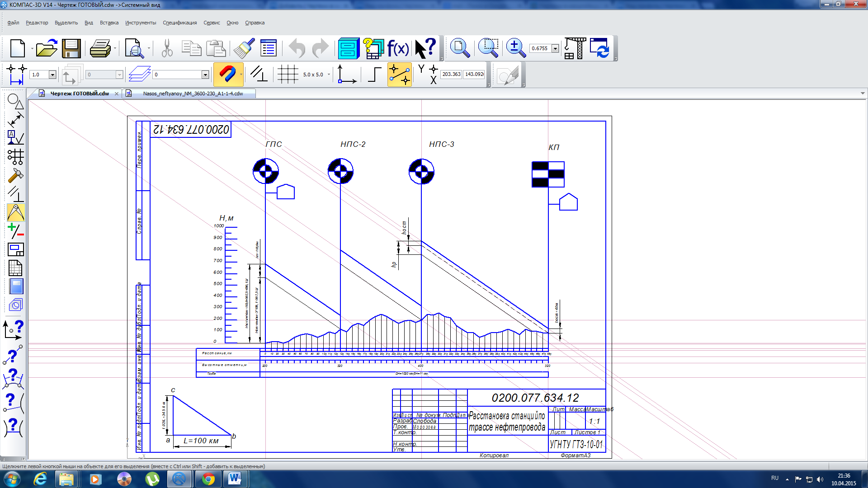Toggle rounding mode with the step icon

[x=375, y=74]
